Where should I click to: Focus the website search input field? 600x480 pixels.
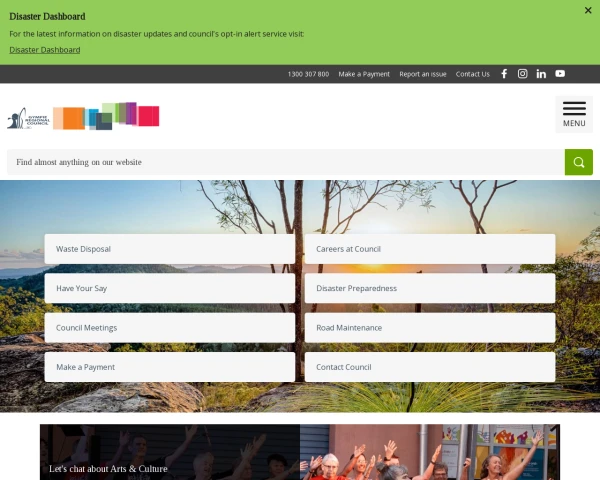click(x=286, y=162)
